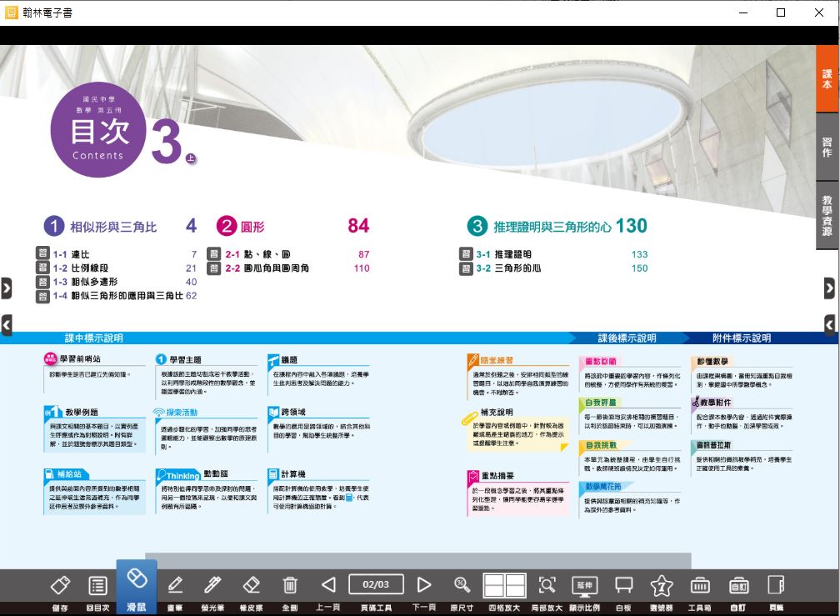The image size is (840, 616).
Task: Click the 數學萬花筒 legend label
Action: (x=602, y=487)
